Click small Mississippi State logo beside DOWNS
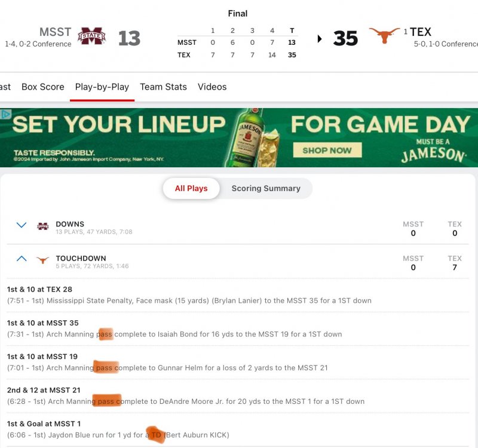The image size is (478, 448). coord(42,226)
